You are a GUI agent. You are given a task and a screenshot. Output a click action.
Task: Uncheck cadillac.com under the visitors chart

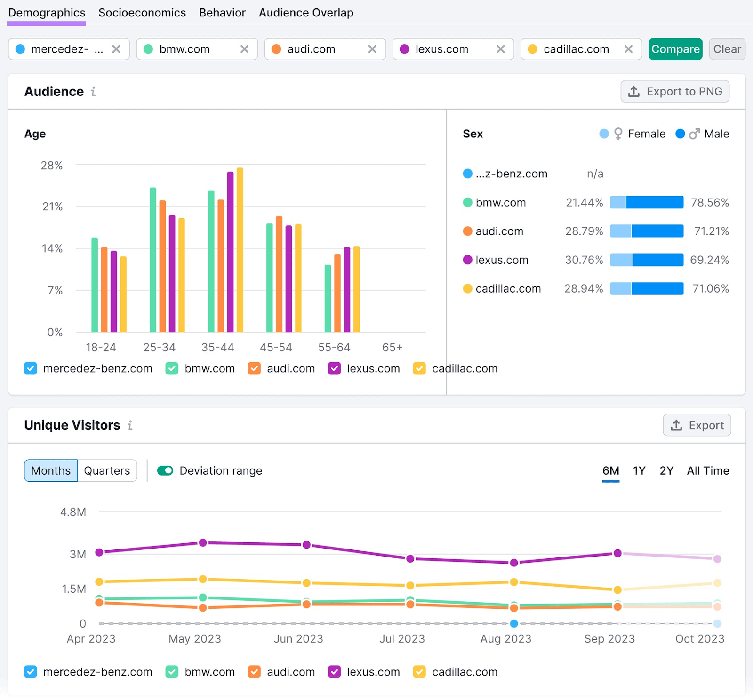(418, 672)
